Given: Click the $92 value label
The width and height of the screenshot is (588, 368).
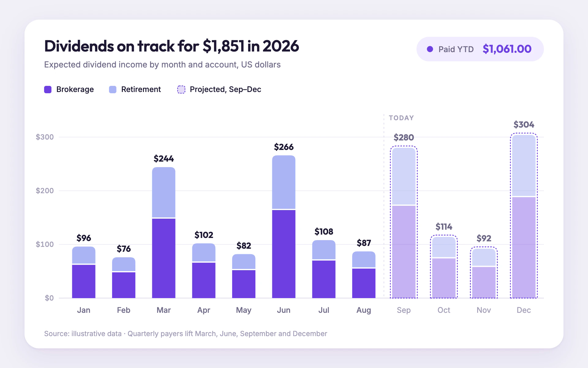Looking at the screenshot, I should click(484, 238).
